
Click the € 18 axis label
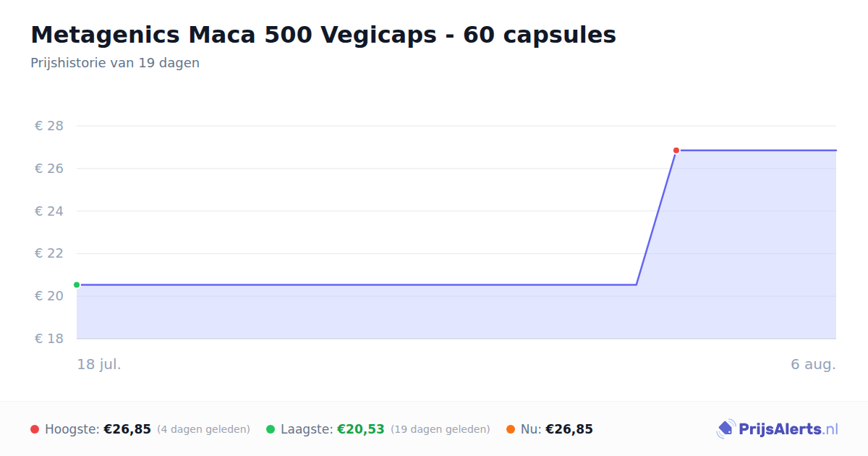point(49,339)
